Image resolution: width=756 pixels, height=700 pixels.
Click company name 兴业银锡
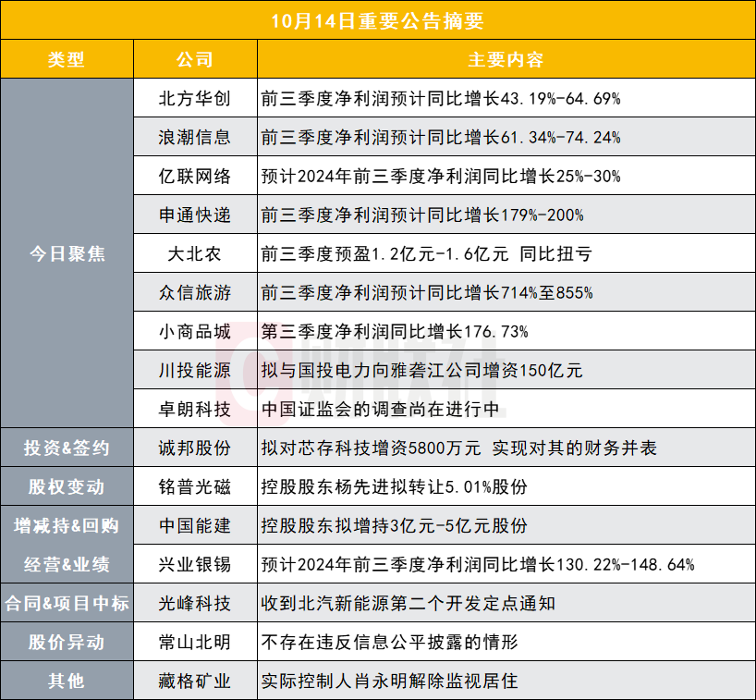tap(195, 564)
